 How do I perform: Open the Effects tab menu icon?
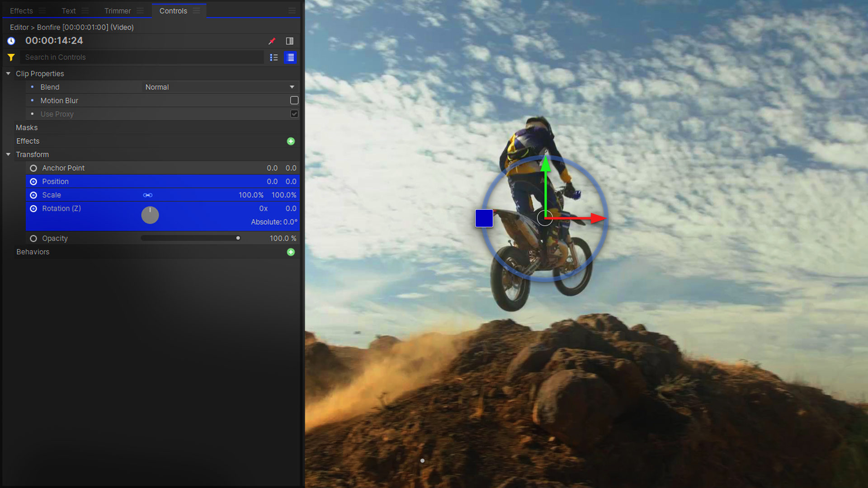click(42, 10)
